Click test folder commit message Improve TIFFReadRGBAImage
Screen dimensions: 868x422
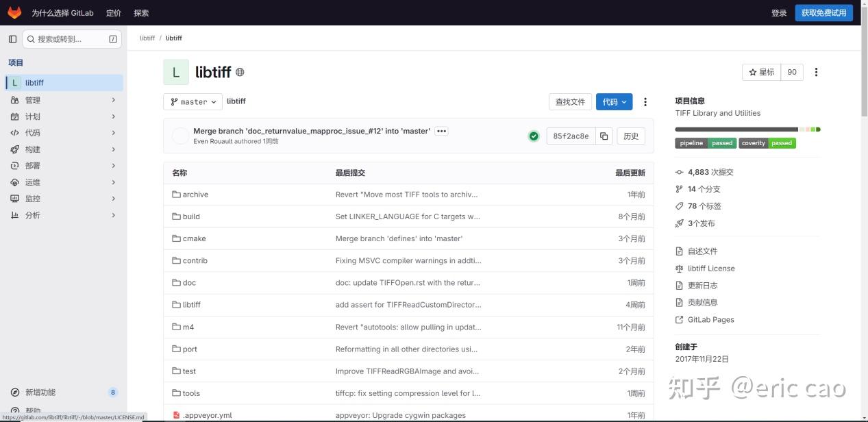click(406, 371)
